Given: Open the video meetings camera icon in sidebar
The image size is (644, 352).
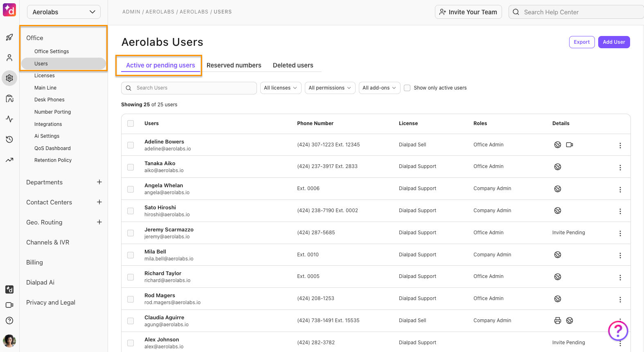Looking at the screenshot, I should point(9,305).
